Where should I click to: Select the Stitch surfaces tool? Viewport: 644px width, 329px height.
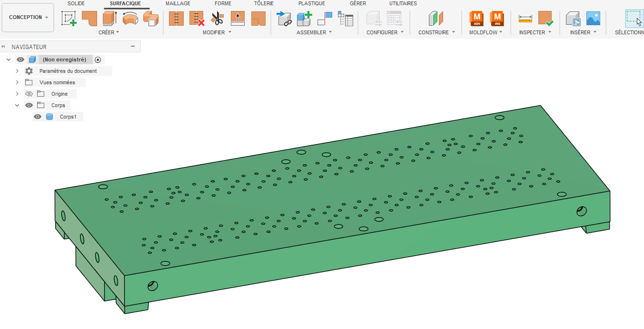(176, 19)
